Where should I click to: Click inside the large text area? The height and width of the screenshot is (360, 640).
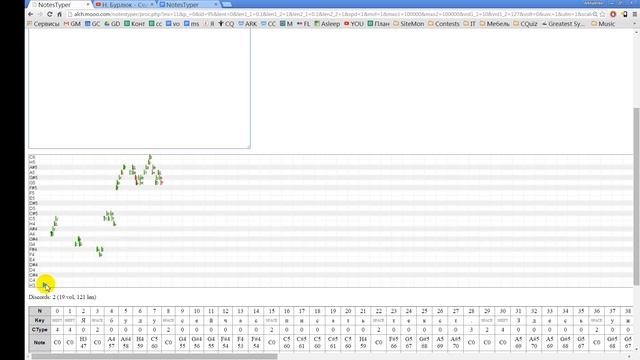139,88
